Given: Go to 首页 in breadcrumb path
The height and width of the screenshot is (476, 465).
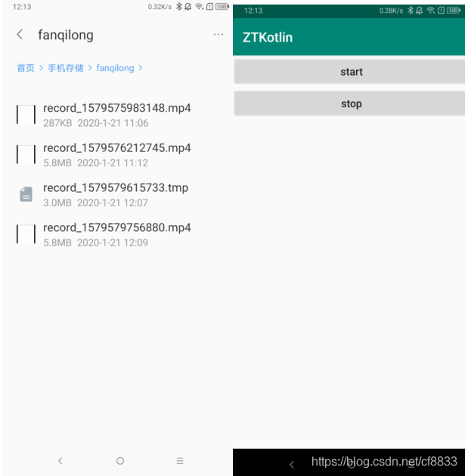Looking at the screenshot, I should tap(26, 68).
